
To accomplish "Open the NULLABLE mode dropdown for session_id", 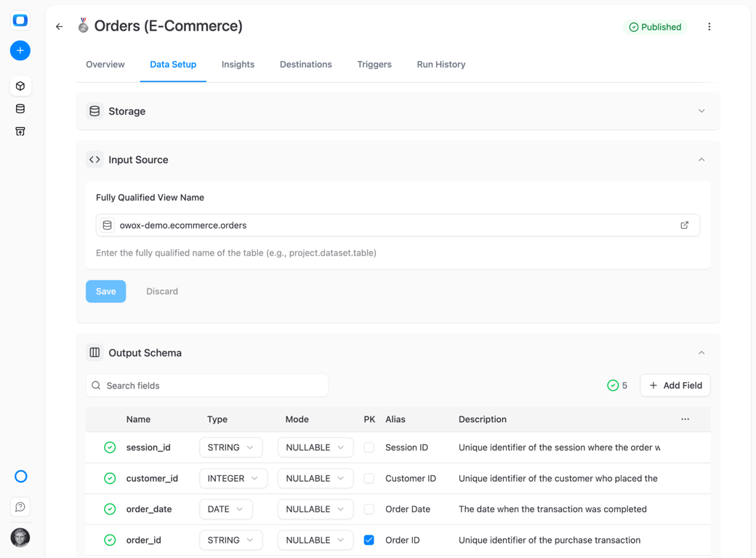I will [x=315, y=448].
